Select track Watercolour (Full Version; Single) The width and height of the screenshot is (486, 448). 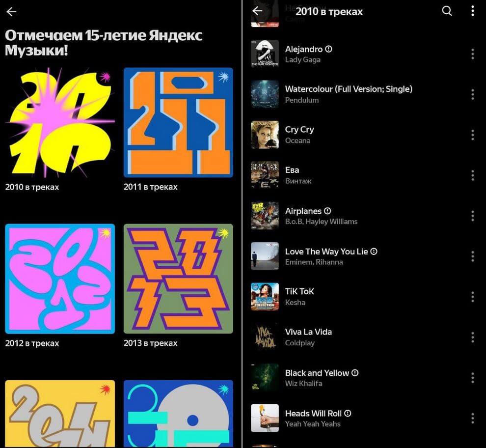(x=349, y=89)
